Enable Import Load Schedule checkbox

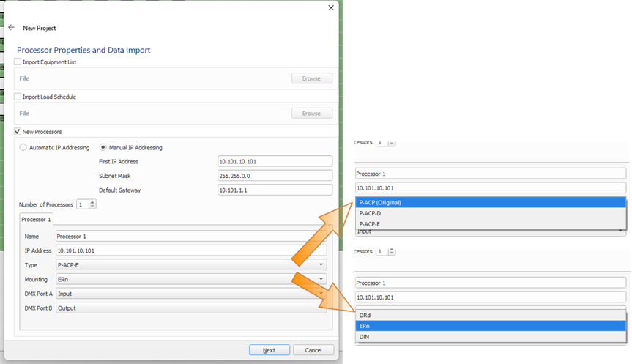click(18, 97)
